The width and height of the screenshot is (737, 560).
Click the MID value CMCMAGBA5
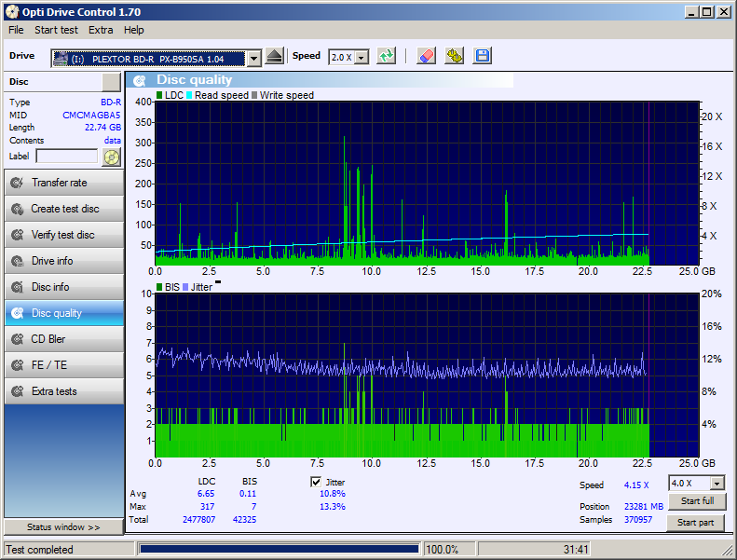point(91,116)
